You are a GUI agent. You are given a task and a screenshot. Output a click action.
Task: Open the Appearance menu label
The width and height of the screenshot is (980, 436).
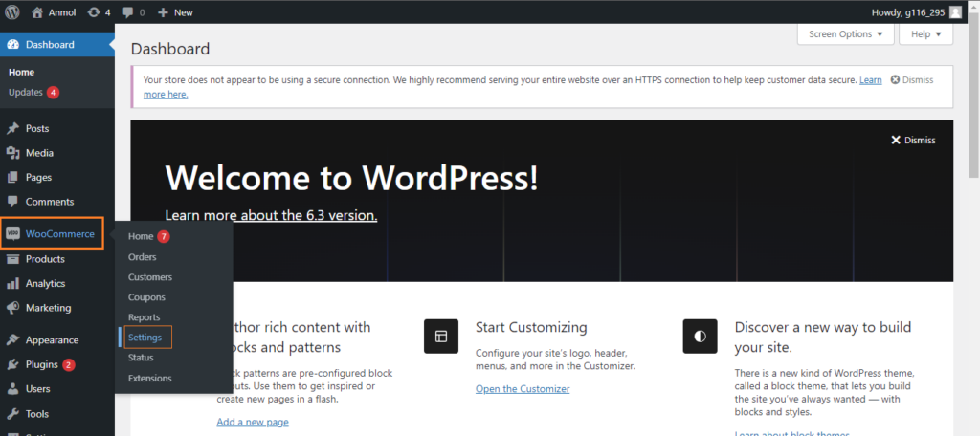click(x=52, y=340)
